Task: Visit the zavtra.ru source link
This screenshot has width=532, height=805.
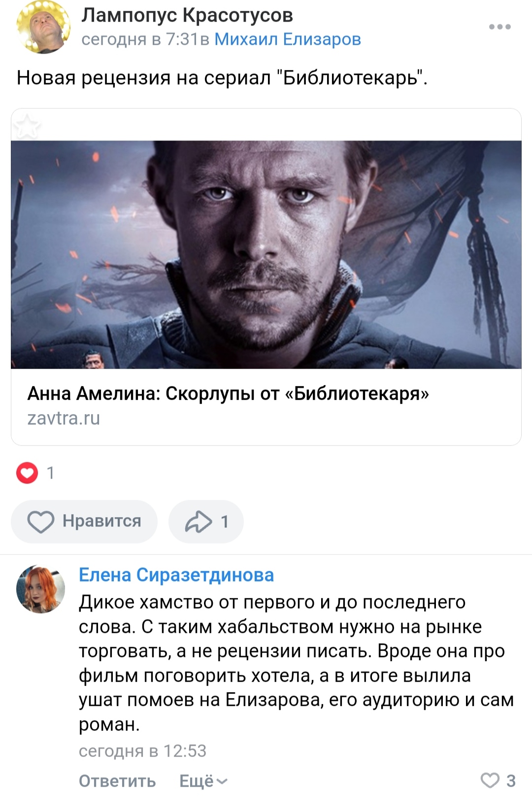Action: (64, 418)
